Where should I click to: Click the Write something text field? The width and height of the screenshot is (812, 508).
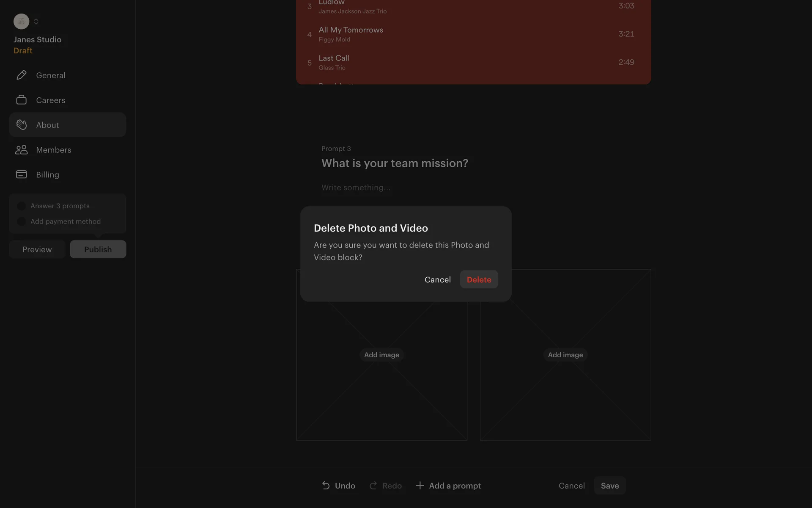(356, 188)
